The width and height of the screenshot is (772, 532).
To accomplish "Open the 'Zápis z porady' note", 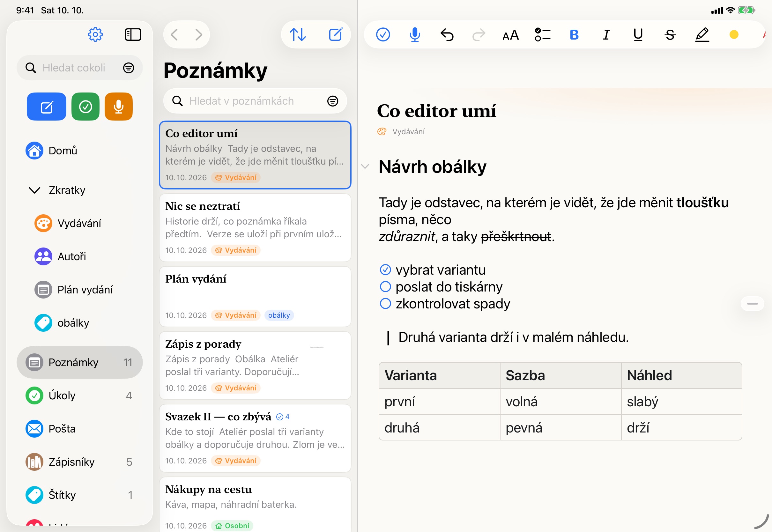I will pyautogui.click(x=255, y=365).
